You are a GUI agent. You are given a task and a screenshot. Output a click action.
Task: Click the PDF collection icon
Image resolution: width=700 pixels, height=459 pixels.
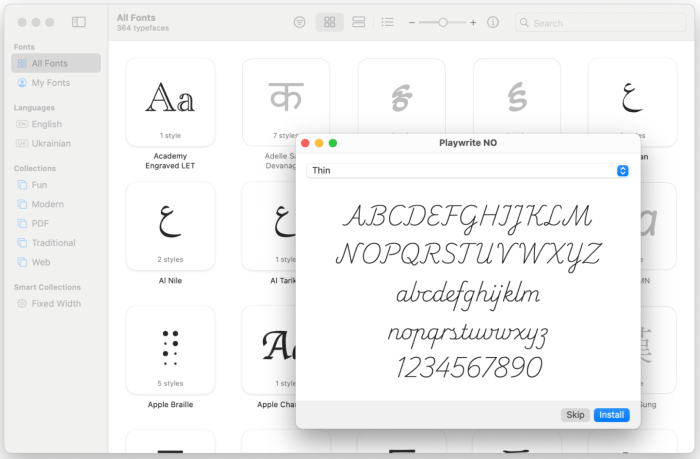[22, 223]
